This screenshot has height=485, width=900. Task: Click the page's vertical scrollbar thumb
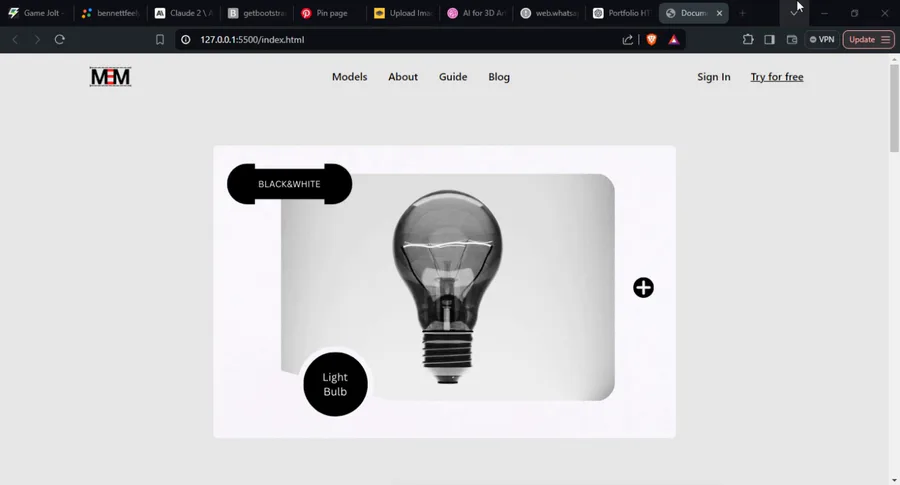tap(894, 107)
